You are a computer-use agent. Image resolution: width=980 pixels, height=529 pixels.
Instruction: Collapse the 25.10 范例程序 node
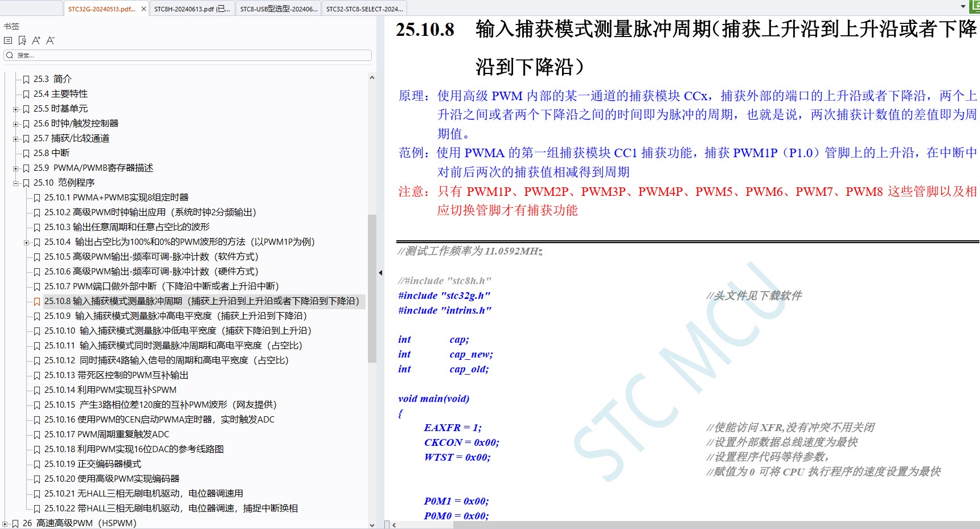pos(16,183)
